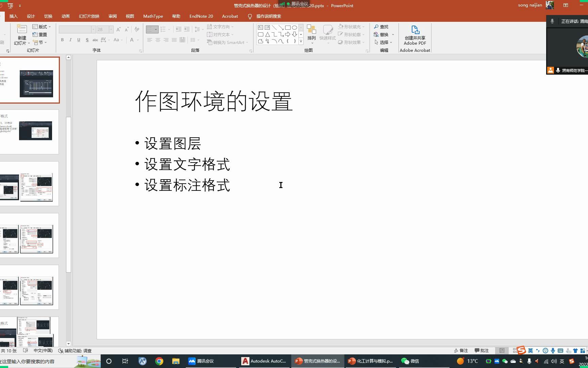Toggle Bold formatting
Screen dimensions: 588x368
tap(62, 40)
